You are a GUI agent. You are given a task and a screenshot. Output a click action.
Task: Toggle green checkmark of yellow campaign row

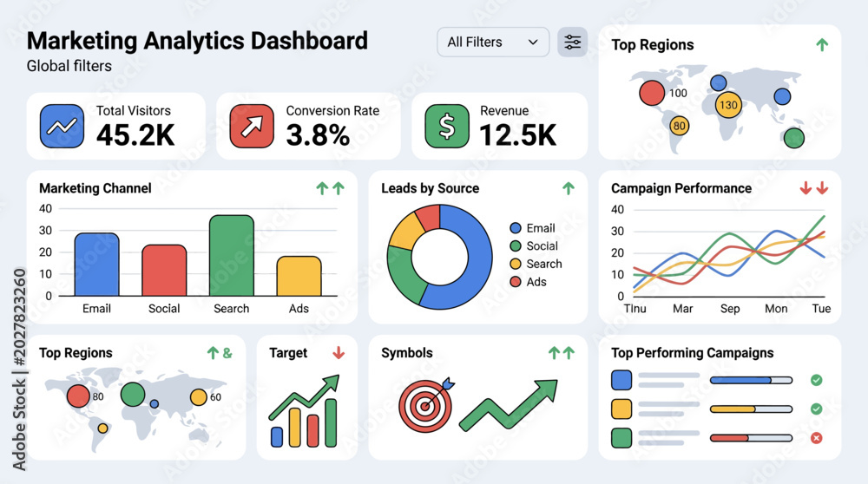click(816, 409)
